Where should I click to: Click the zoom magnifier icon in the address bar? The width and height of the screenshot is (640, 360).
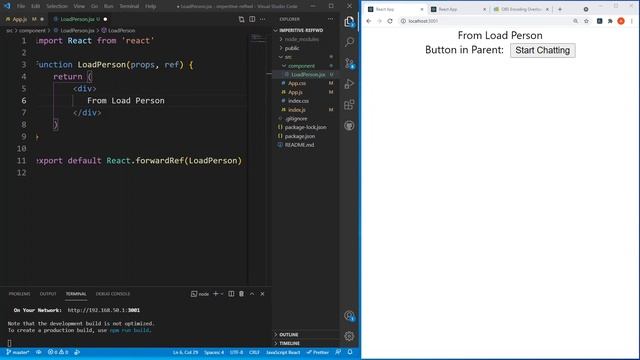tap(576, 21)
